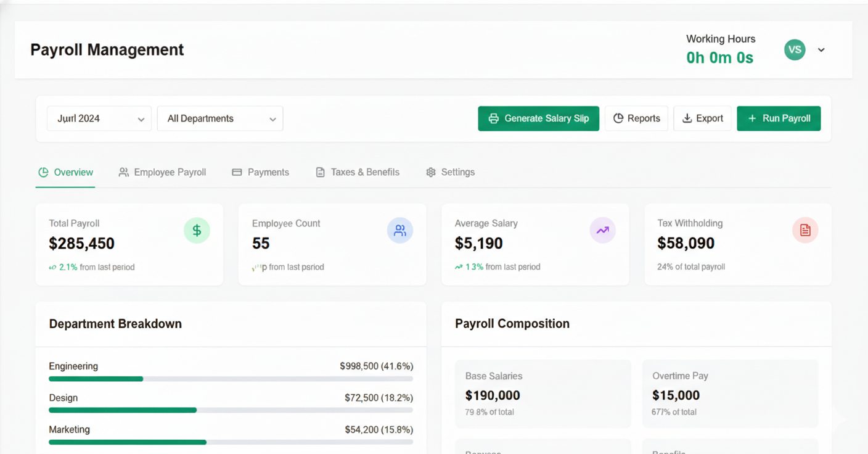The width and height of the screenshot is (868, 454).
Task: Click the printer icon on Generate Salary Slip
Action: click(494, 118)
